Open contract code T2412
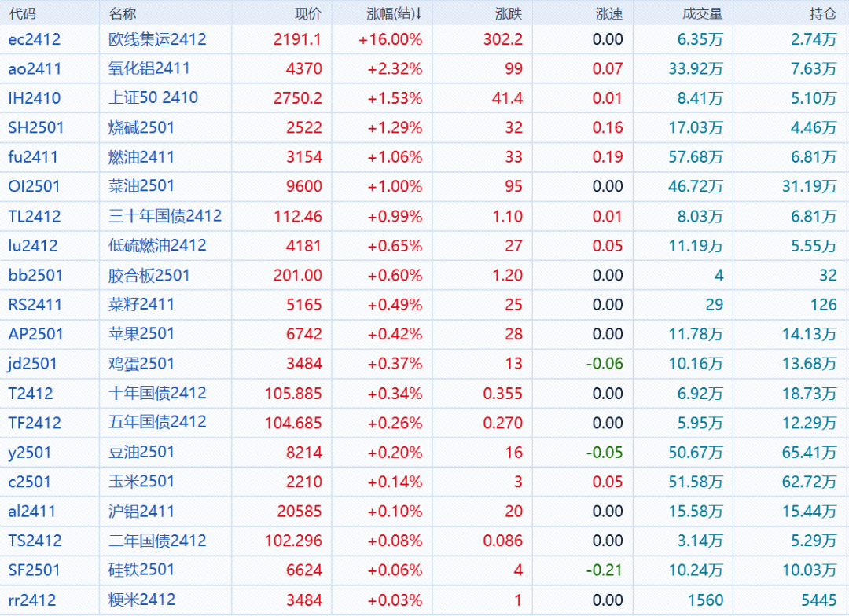The width and height of the screenshot is (849, 616). coord(31,394)
